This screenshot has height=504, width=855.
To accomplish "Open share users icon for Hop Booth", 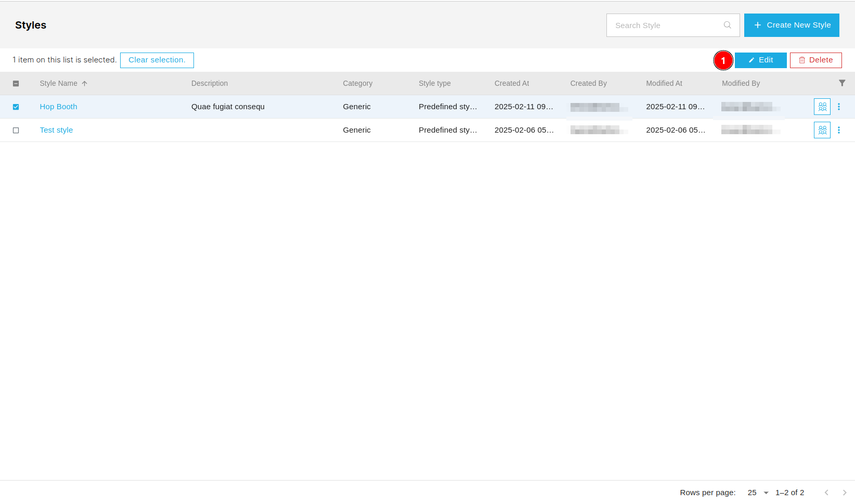I will 822,107.
